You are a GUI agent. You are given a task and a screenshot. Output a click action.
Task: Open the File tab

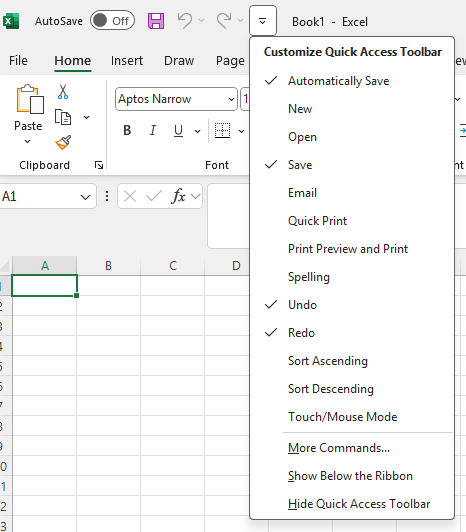(x=18, y=61)
